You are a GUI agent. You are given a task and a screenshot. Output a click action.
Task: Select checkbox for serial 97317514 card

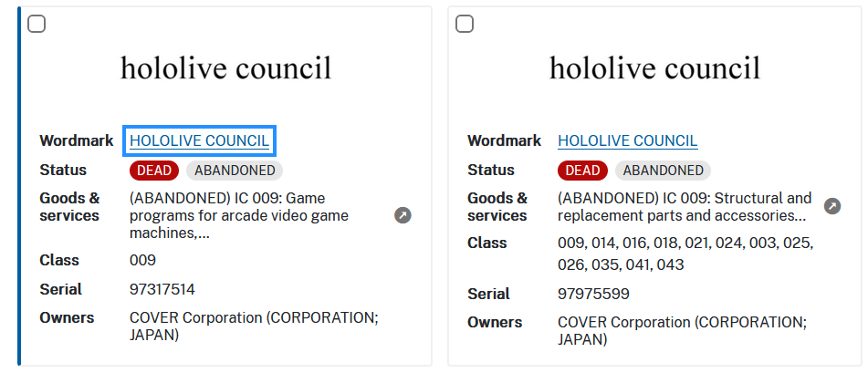click(x=37, y=24)
